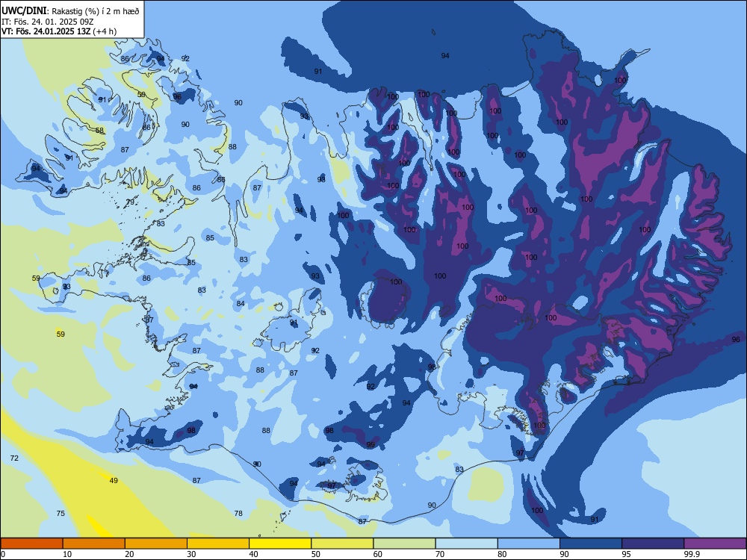Viewport: 747px width, 560px height.
Task: Click the '50' legend scale label
Action: click(x=315, y=554)
